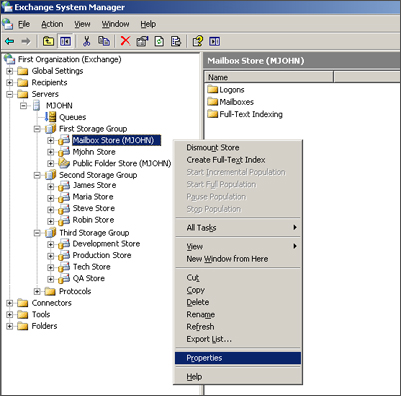Click the last toolbar icon beside Help
Image resolution: width=401 pixels, height=396 pixels.
[214, 41]
